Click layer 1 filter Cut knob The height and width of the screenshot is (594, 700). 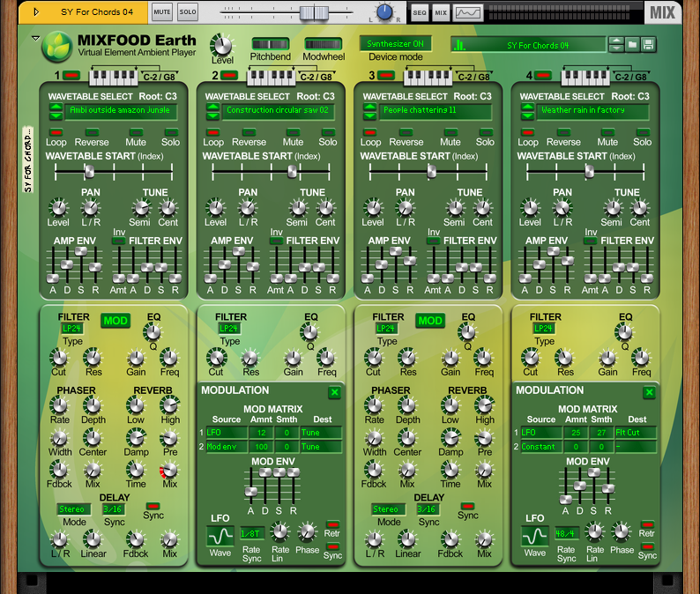59,358
